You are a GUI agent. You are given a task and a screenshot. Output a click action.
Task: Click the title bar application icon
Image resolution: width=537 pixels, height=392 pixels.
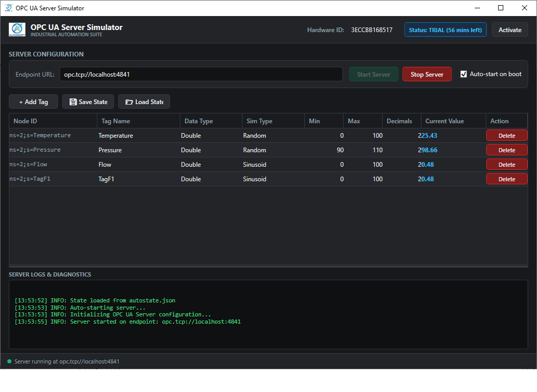tap(9, 8)
